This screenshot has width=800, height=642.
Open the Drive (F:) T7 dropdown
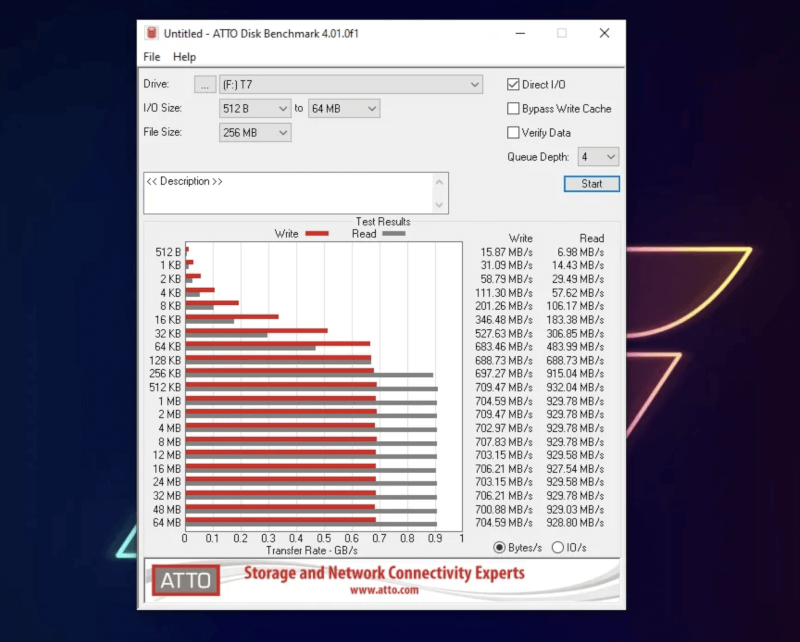(x=351, y=84)
